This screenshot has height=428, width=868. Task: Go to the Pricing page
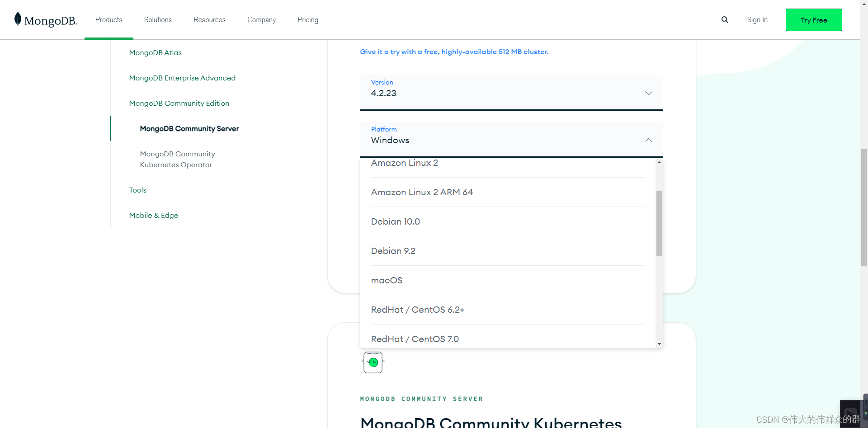tap(308, 20)
